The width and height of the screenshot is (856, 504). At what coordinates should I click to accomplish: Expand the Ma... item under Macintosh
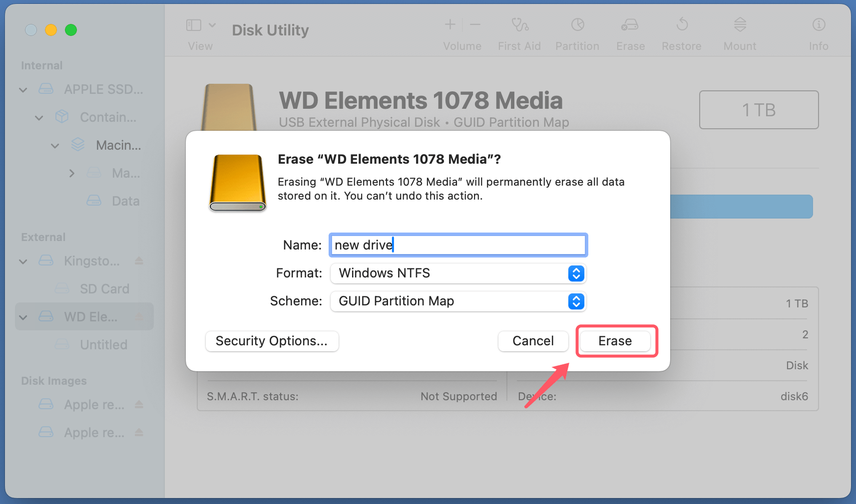click(x=71, y=173)
